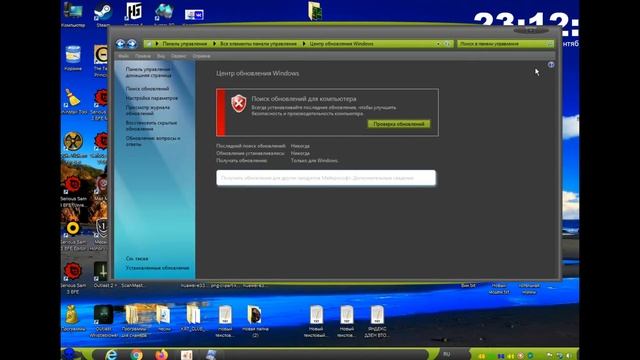640x360 pixels.
Task: Expand the Панель управления breadcrumb arrow
Action: (214, 44)
